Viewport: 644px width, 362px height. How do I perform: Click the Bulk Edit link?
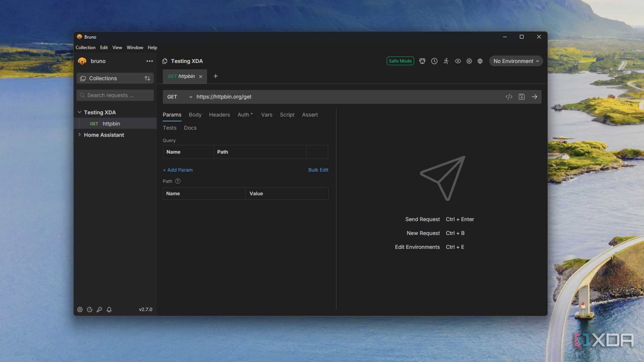click(x=318, y=170)
